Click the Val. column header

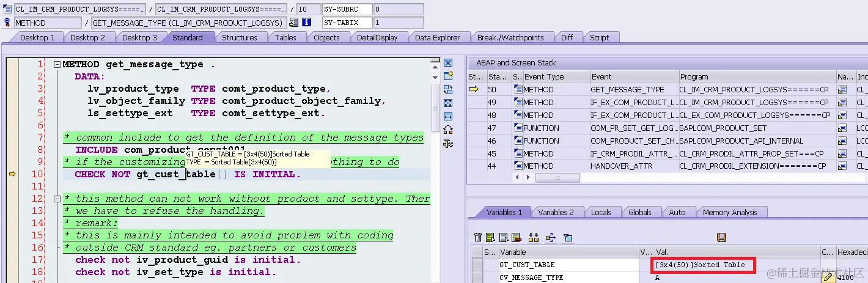click(x=737, y=252)
